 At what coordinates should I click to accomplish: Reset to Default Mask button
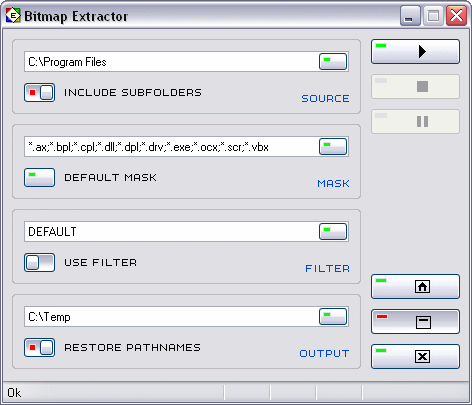(39, 177)
